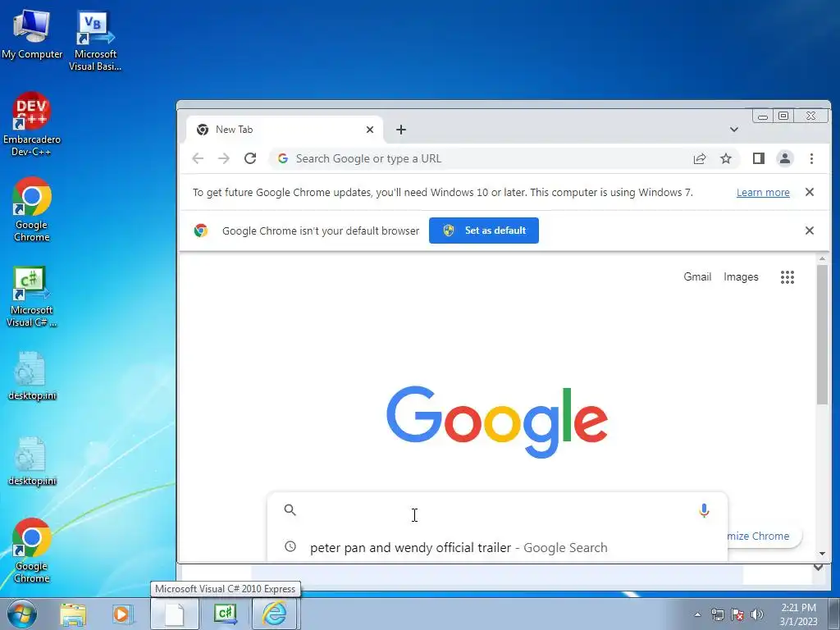Open Chrome's side panel icon
Screen dimensions: 840x630
pyautogui.click(x=759, y=158)
